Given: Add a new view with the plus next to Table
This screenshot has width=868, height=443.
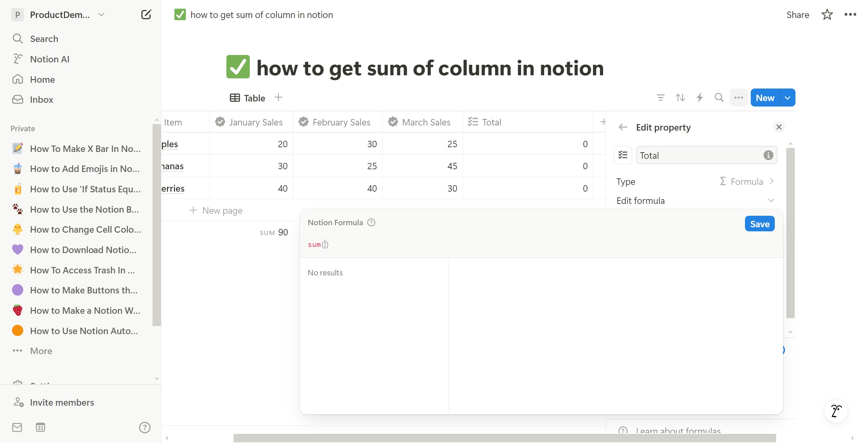Looking at the screenshot, I should 278,98.
